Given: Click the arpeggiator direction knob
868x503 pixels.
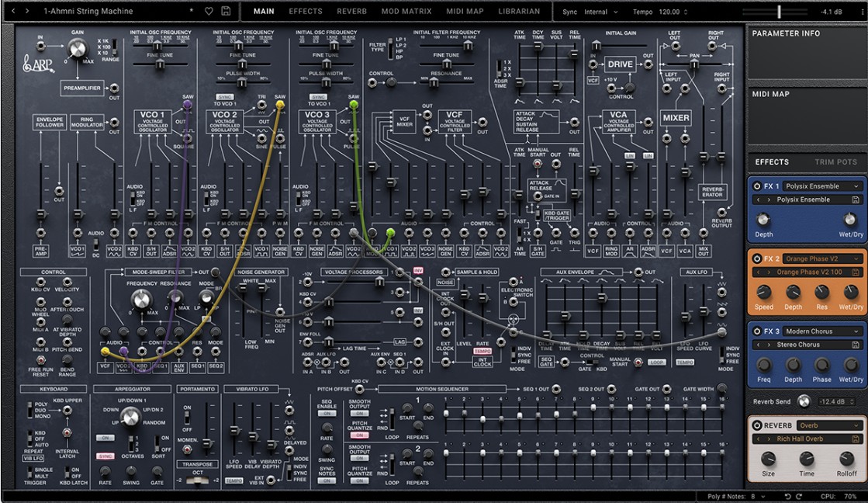Looking at the screenshot, I should pos(130,417).
